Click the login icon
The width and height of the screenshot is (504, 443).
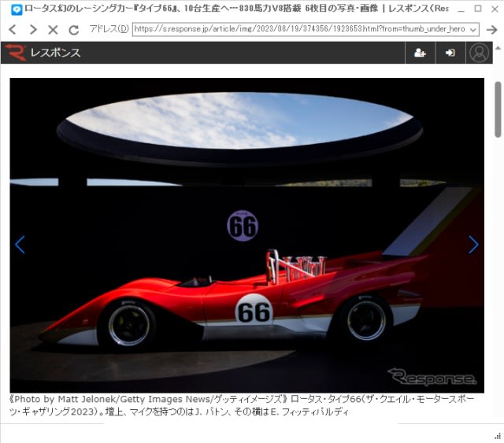(x=450, y=53)
